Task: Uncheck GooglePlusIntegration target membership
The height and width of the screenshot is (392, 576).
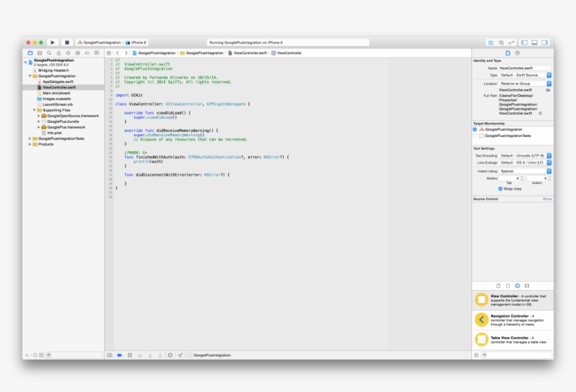Action: pos(475,130)
